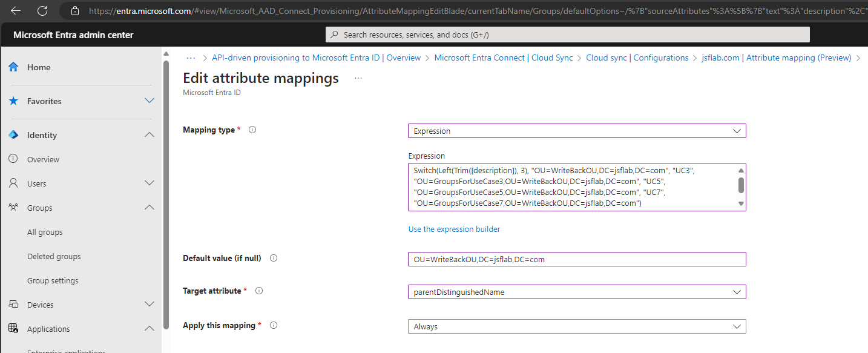Click the Favorites star icon
This screenshot has height=353, width=868.
point(13,101)
